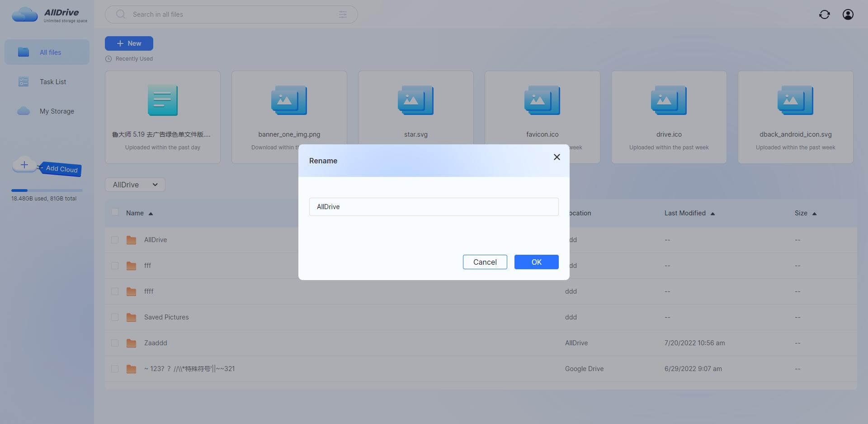
Task: Check the AllDrive folder row checkbox
Action: pyautogui.click(x=115, y=240)
